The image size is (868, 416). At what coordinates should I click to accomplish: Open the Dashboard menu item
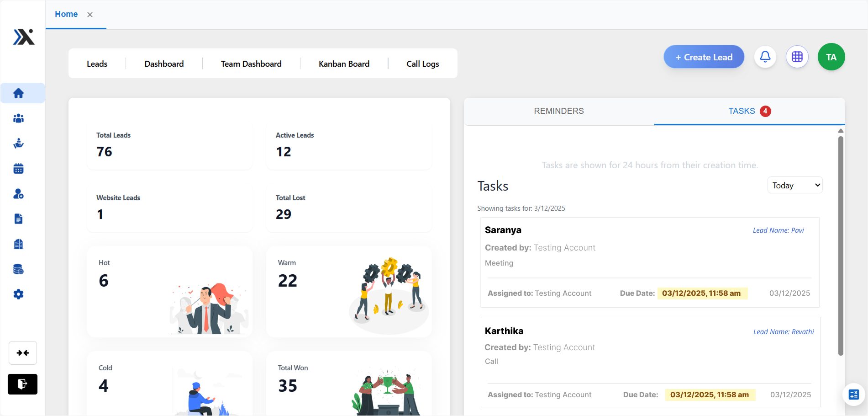pos(164,64)
